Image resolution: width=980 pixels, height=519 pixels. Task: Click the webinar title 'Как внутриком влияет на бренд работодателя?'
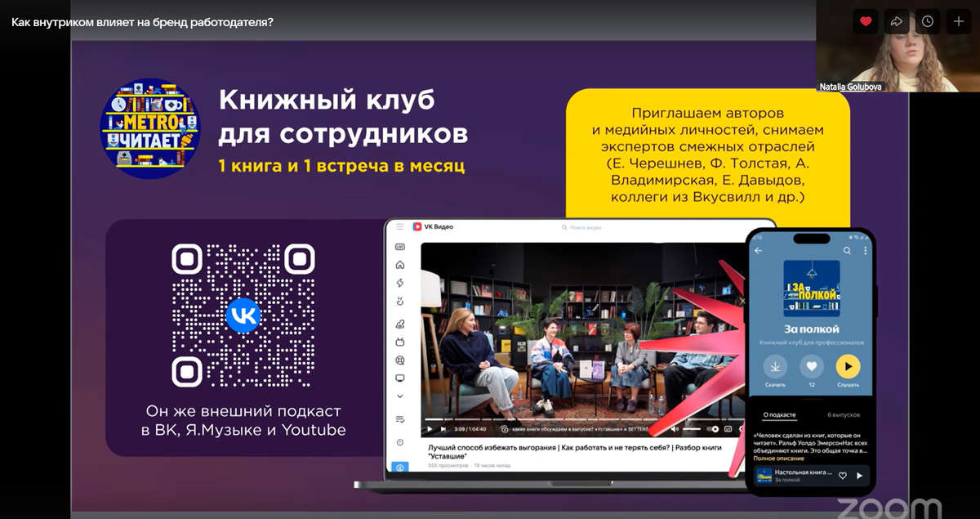coord(142,22)
